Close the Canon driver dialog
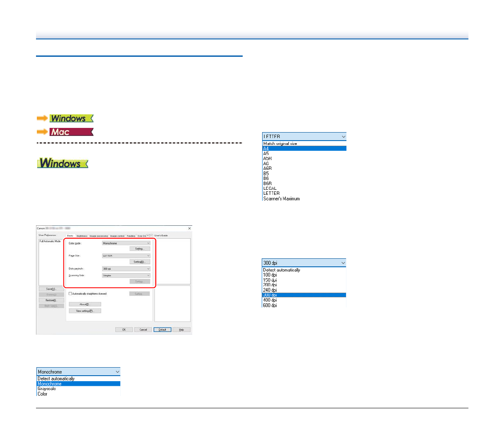 tap(189, 229)
